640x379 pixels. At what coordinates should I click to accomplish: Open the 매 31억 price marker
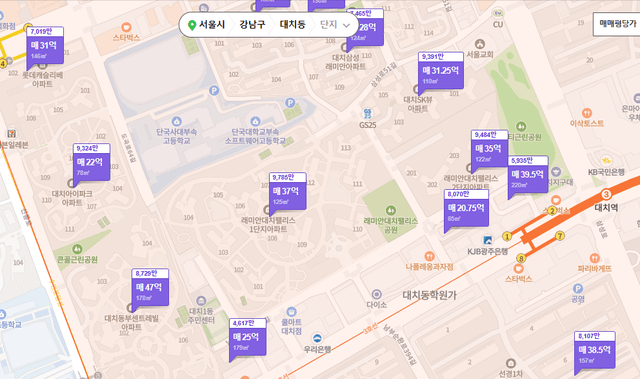click(x=45, y=45)
